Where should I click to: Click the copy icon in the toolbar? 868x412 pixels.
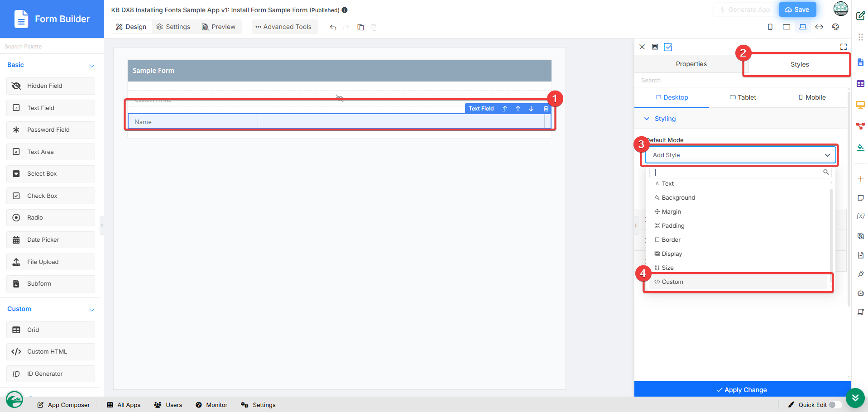coord(360,27)
